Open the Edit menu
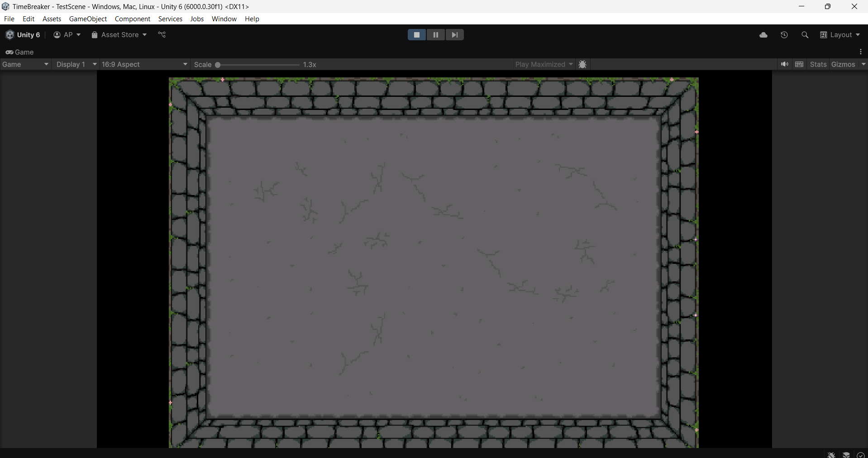 [29, 19]
